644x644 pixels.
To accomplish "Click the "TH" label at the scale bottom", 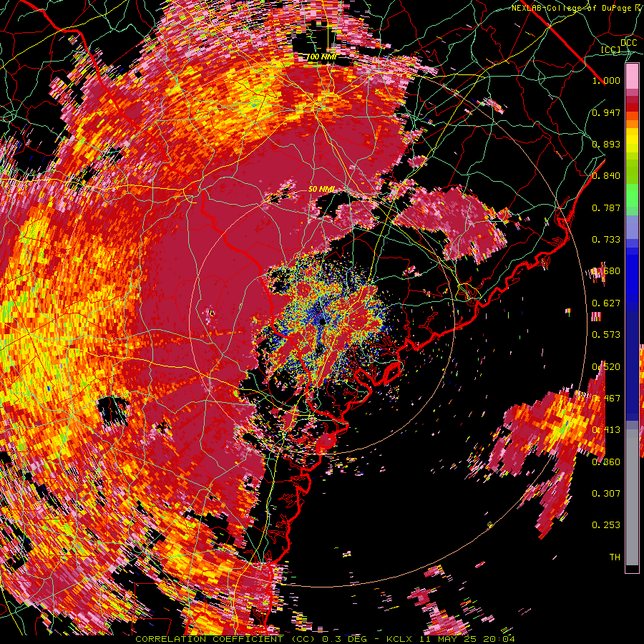I will [x=615, y=557].
